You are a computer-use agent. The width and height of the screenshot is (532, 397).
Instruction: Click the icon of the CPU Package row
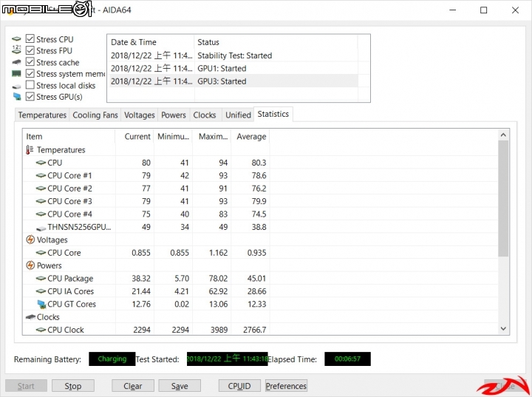click(41, 279)
